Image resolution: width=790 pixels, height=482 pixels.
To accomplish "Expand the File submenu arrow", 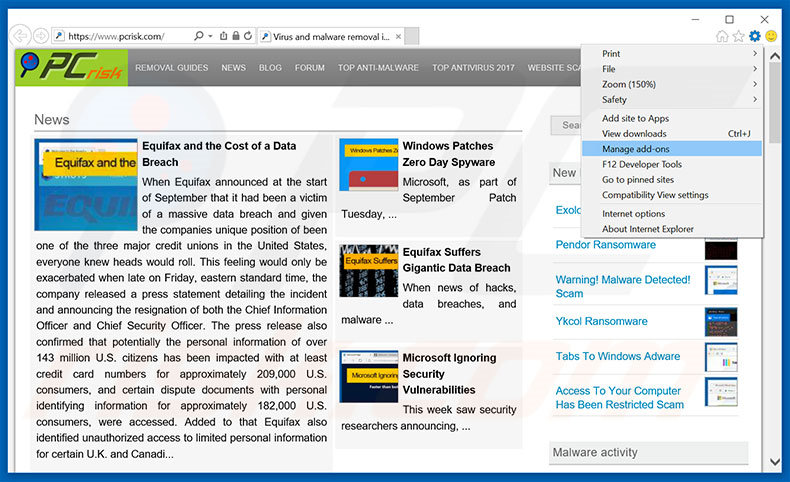I will (x=755, y=69).
